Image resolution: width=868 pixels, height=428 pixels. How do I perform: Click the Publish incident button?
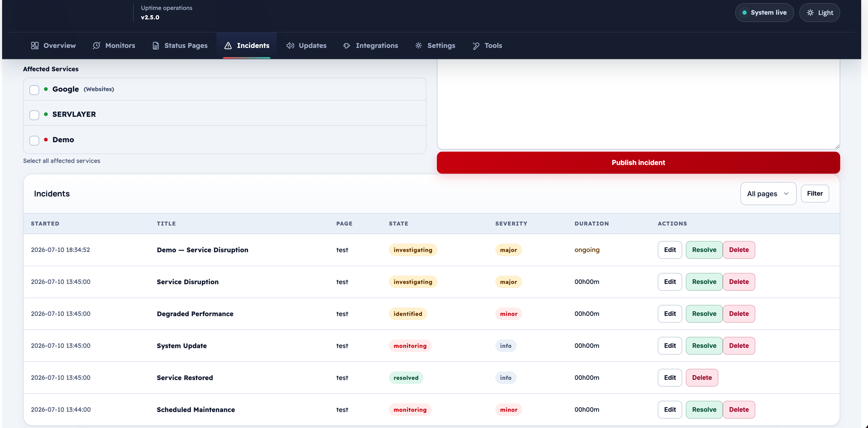638,163
